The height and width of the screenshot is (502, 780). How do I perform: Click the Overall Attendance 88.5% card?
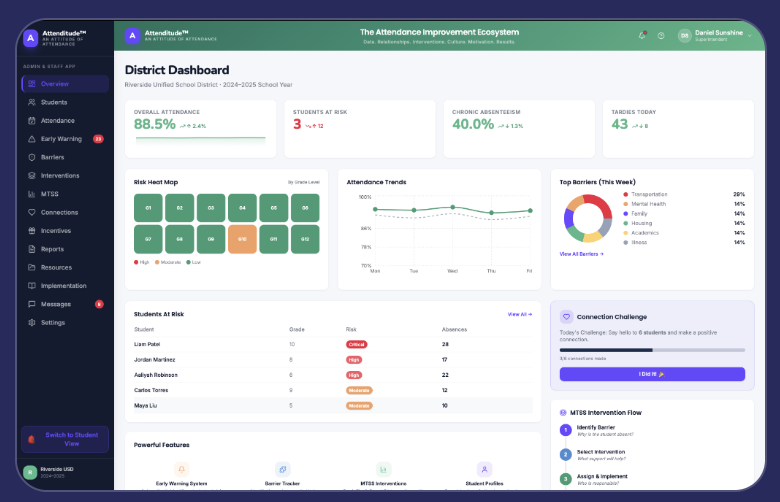click(200, 129)
